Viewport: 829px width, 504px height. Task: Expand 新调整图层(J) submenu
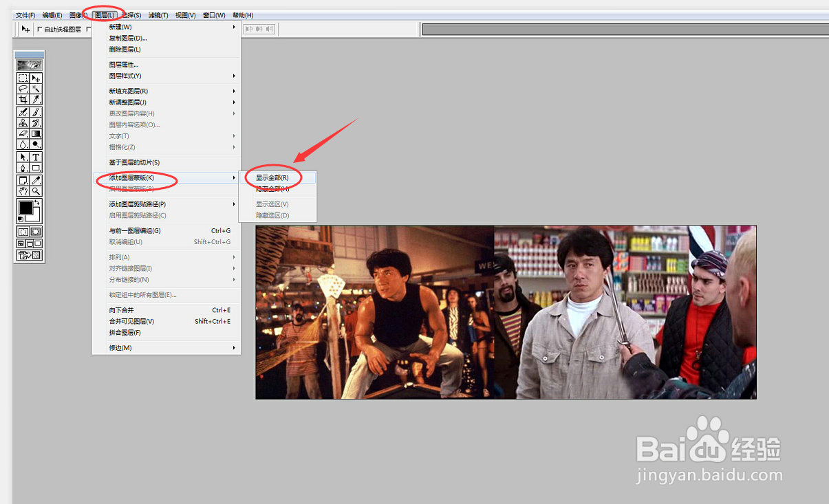tap(166, 102)
